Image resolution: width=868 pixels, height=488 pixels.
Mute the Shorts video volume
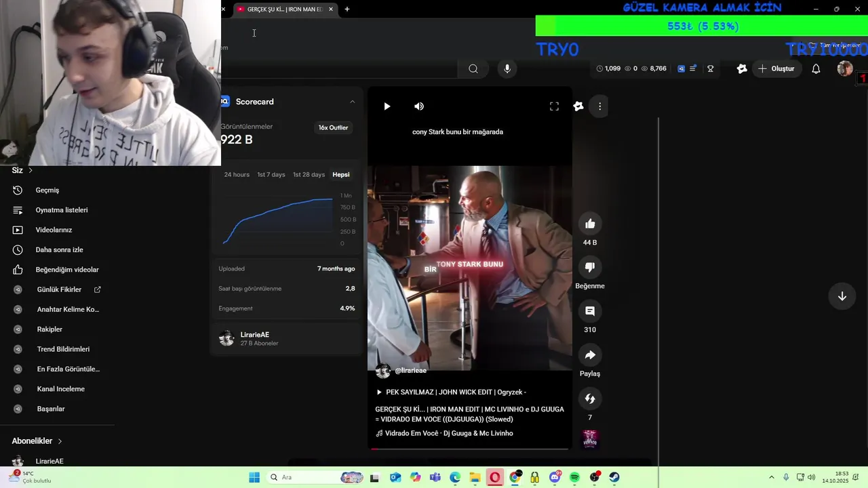tap(419, 106)
